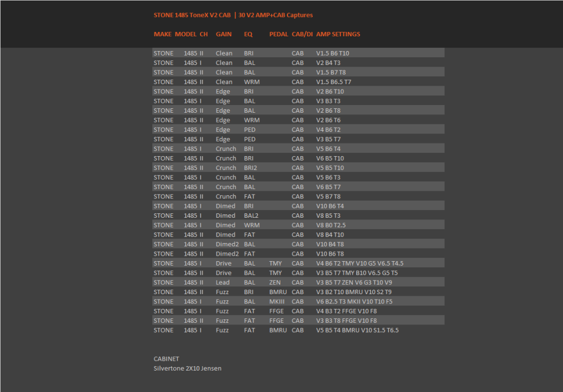Click 'TMY' in the V4 B6 T2 Drive row

coord(276,263)
